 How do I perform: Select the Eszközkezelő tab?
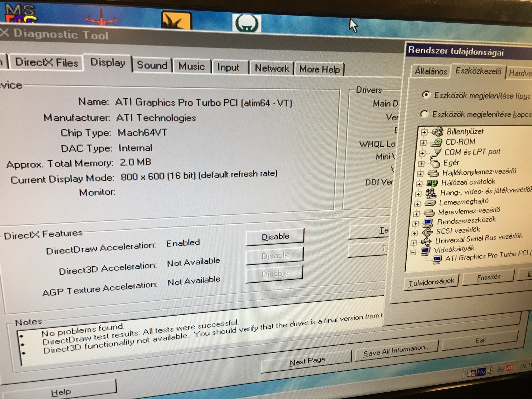pos(478,71)
